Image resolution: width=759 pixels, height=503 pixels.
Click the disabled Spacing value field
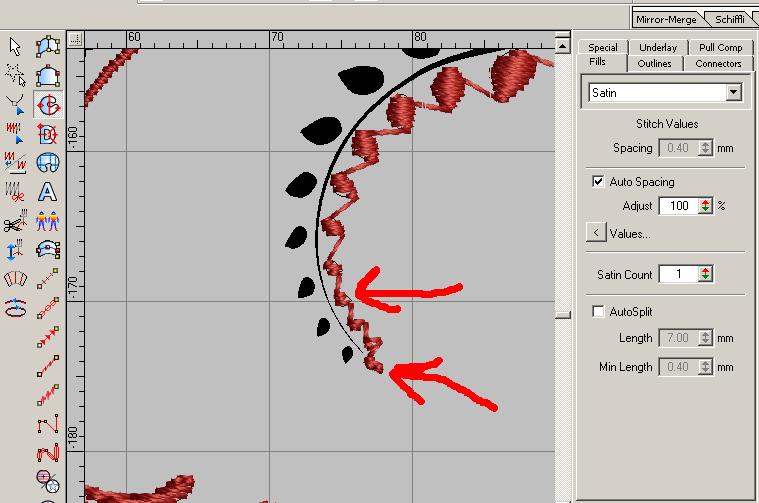(x=679, y=148)
